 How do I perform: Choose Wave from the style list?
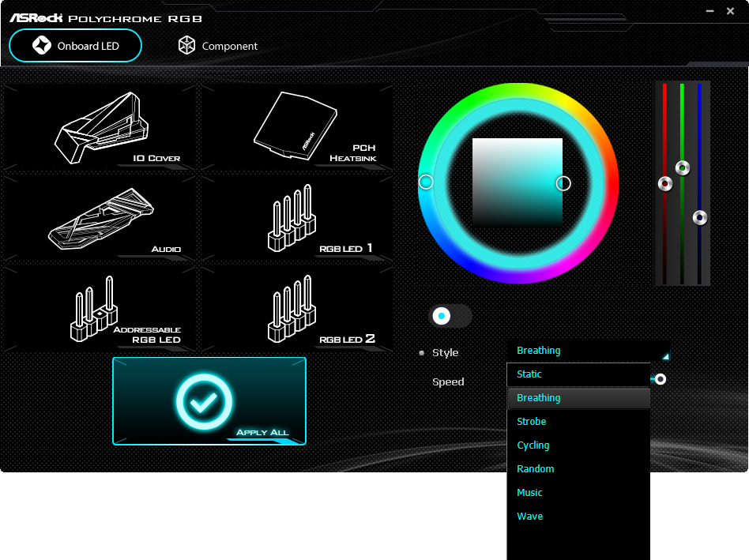pyautogui.click(x=578, y=517)
